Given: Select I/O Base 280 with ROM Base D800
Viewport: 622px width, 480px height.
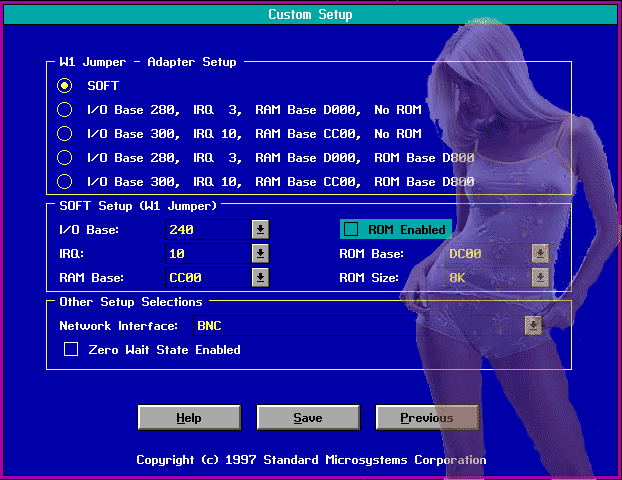Looking at the screenshot, I should click(x=65, y=158).
